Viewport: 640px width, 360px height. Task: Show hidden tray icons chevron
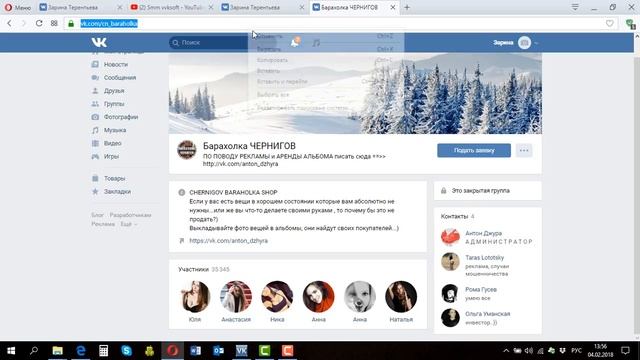click(x=506, y=351)
